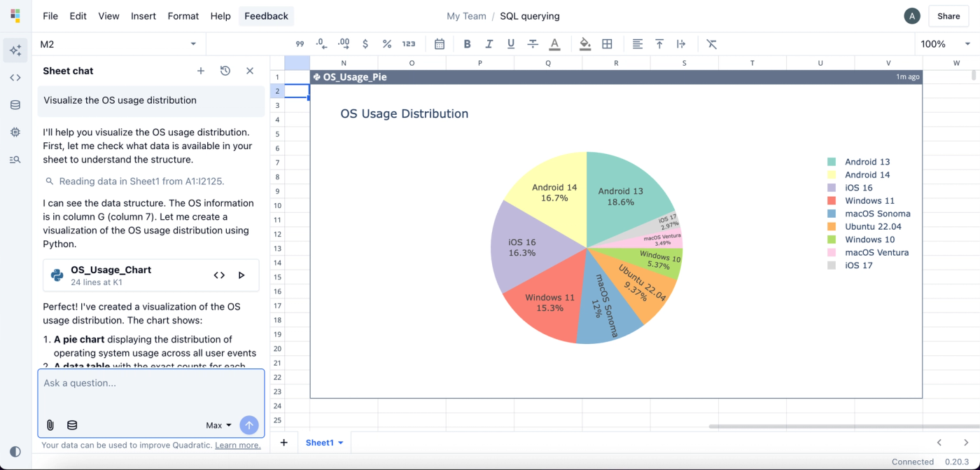Image resolution: width=980 pixels, height=470 pixels.
Task: View code of OS_Usage_Chart
Action: point(219,275)
